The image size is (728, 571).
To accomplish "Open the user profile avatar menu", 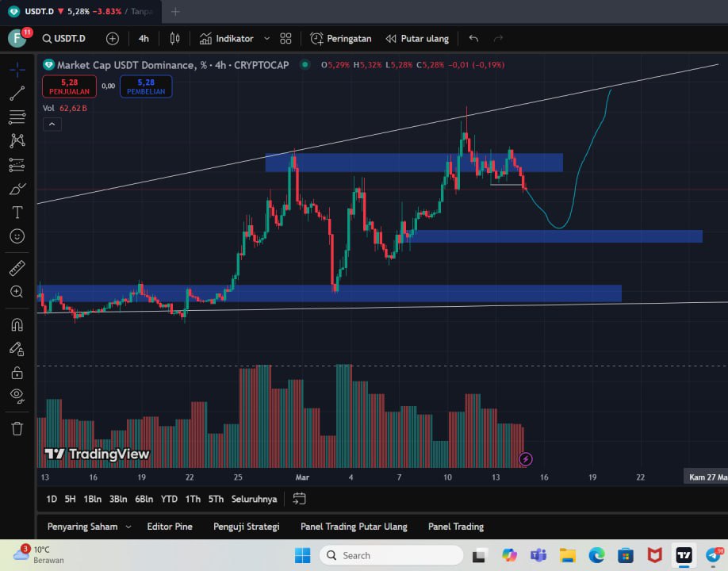I will (x=17, y=38).
